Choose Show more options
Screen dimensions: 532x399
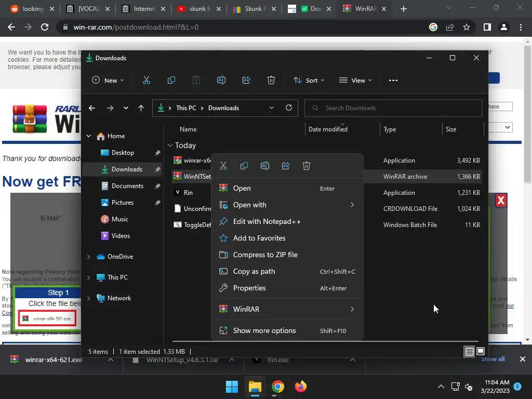pos(287,330)
